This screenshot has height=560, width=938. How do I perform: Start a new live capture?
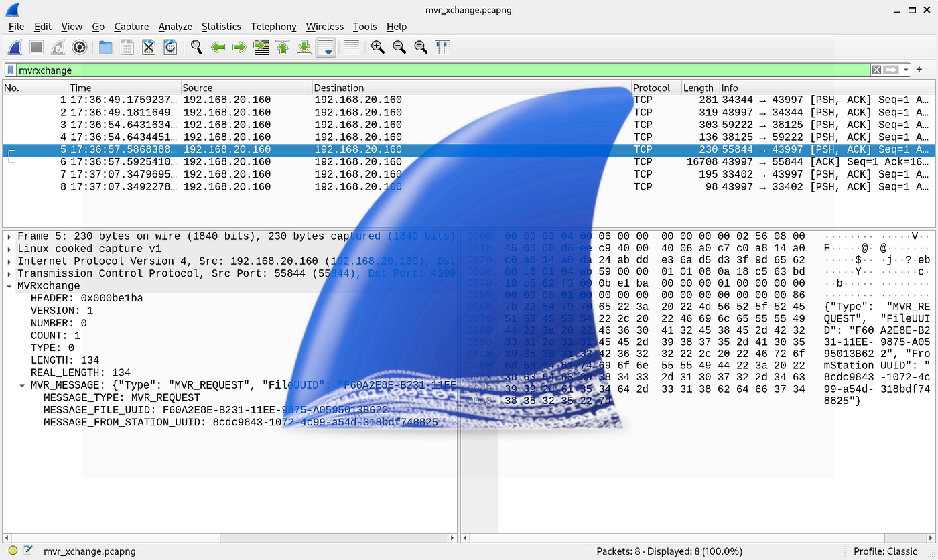point(14,47)
